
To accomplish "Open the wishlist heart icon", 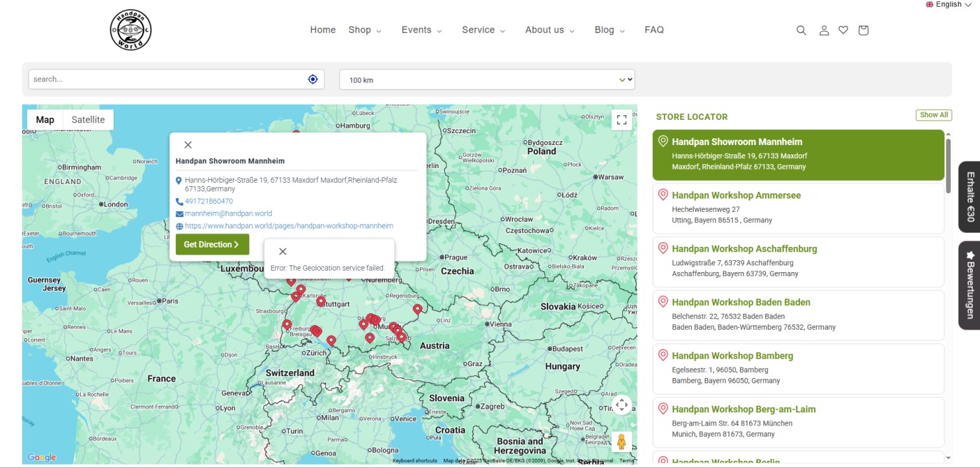I will tap(843, 30).
